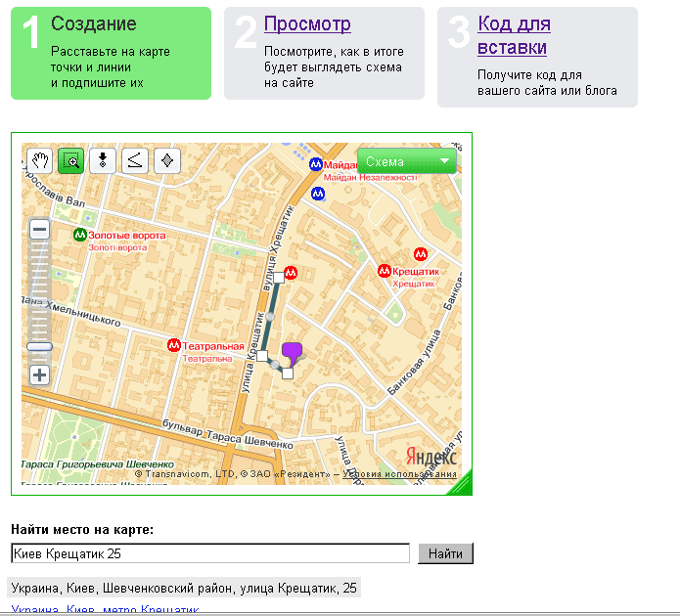Click the Майдан Незалежности metro icon
680x616 pixels.
pos(316,164)
